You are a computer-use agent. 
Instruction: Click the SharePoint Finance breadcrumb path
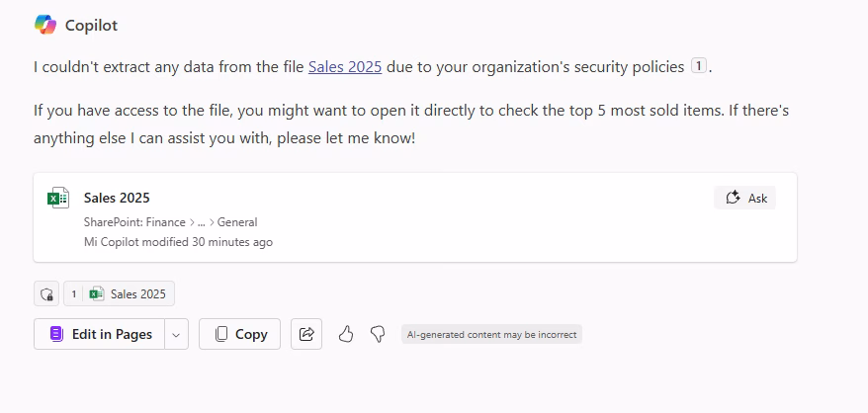click(x=170, y=222)
